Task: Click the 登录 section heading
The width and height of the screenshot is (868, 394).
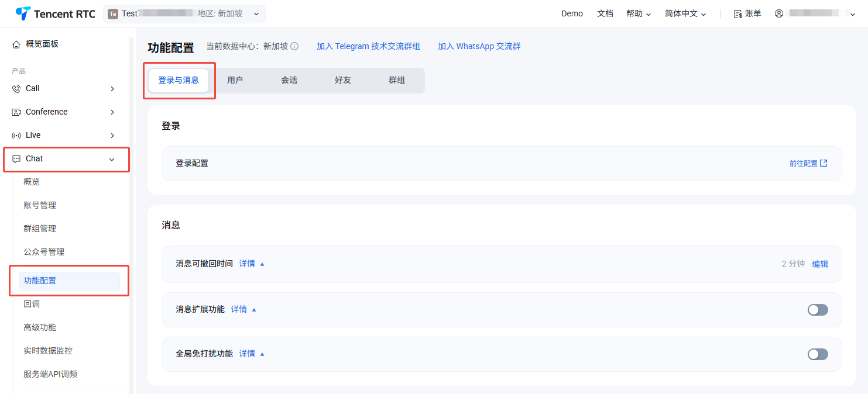Action: (171, 126)
